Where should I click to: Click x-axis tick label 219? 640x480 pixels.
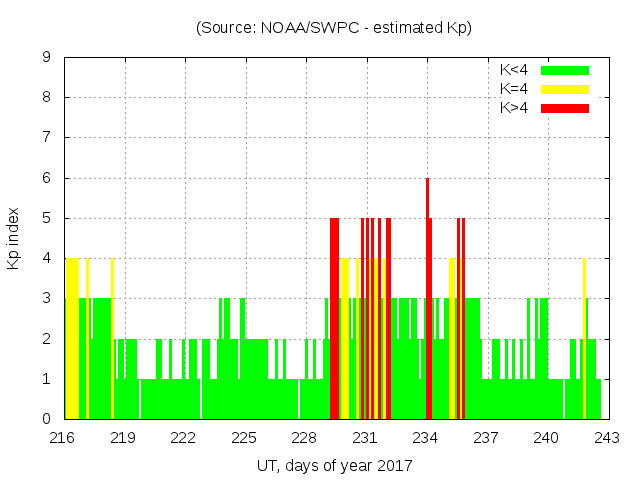click(x=123, y=437)
